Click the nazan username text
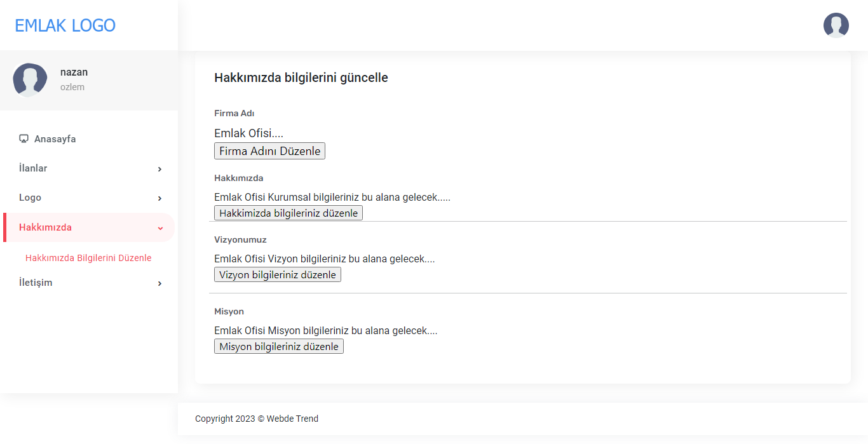The width and height of the screenshot is (868, 444). (74, 72)
